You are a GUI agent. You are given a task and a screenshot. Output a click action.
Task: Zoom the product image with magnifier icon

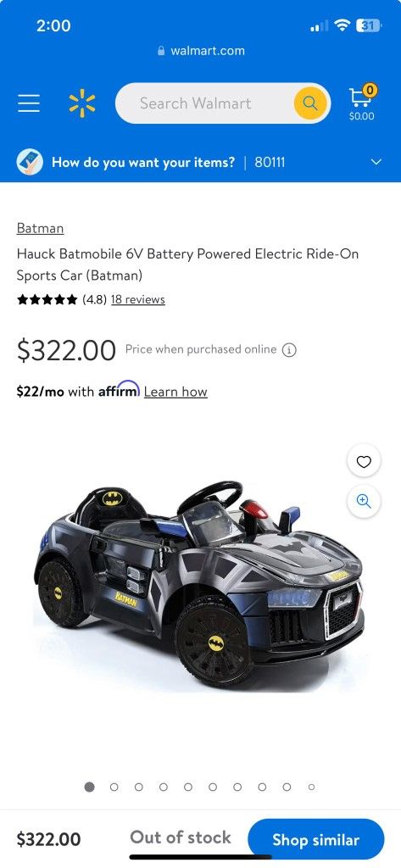click(x=364, y=502)
